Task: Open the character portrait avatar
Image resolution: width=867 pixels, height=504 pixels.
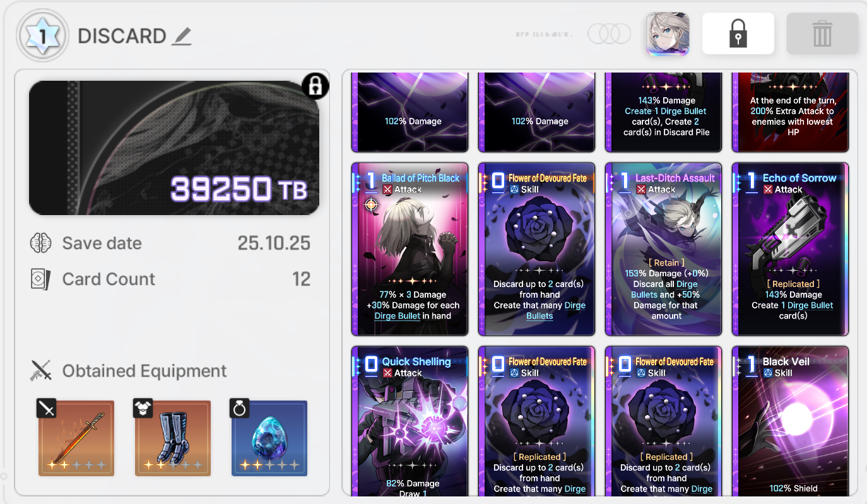Action: coord(668,34)
